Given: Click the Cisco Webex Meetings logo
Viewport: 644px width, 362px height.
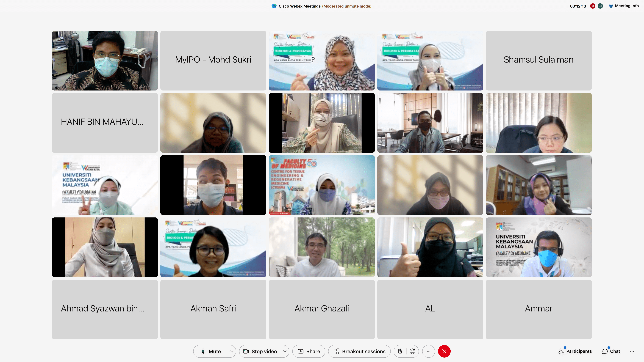Looking at the screenshot, I should pos(274,6).
